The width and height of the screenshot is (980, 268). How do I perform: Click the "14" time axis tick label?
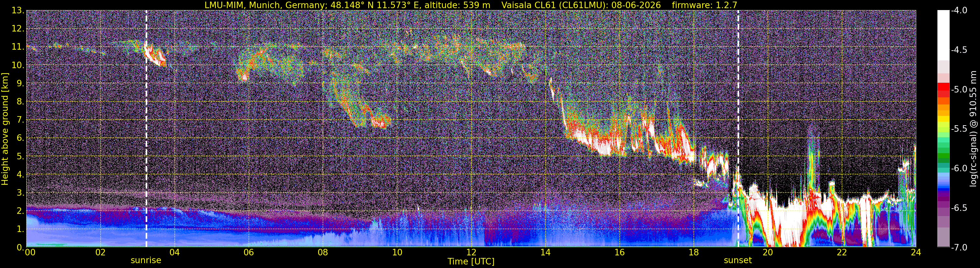click(x=545, y=252)
